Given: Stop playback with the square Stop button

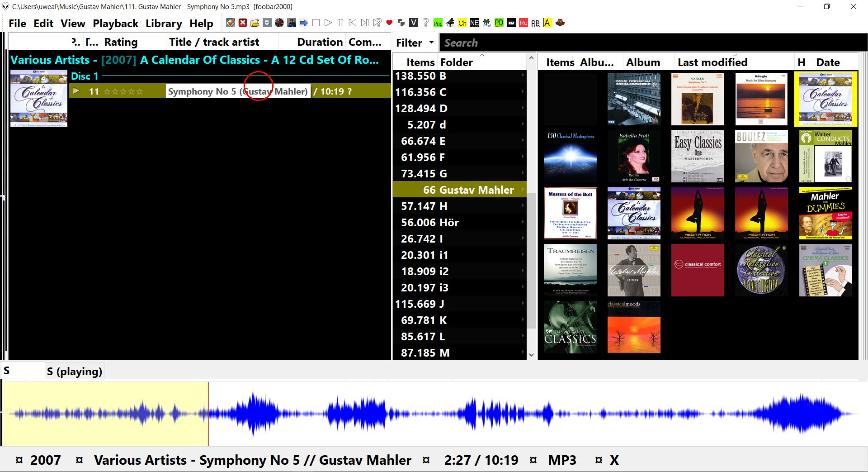Looking at the screenshot, I should pyautogui.click(x=316, y=23).
